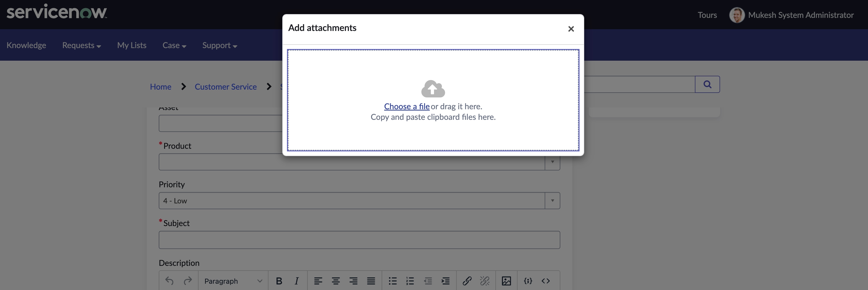Justify text alignment

click(371, 281)
